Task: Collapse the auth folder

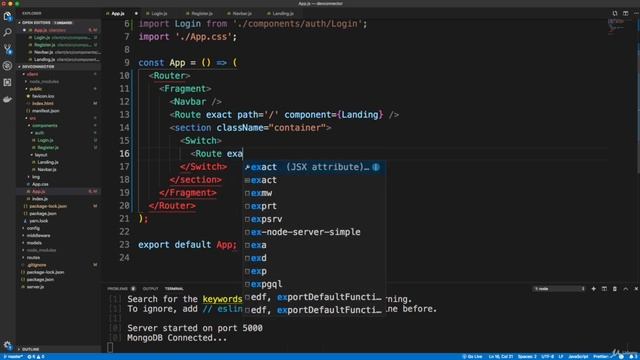Action: [x=39, y=133]
